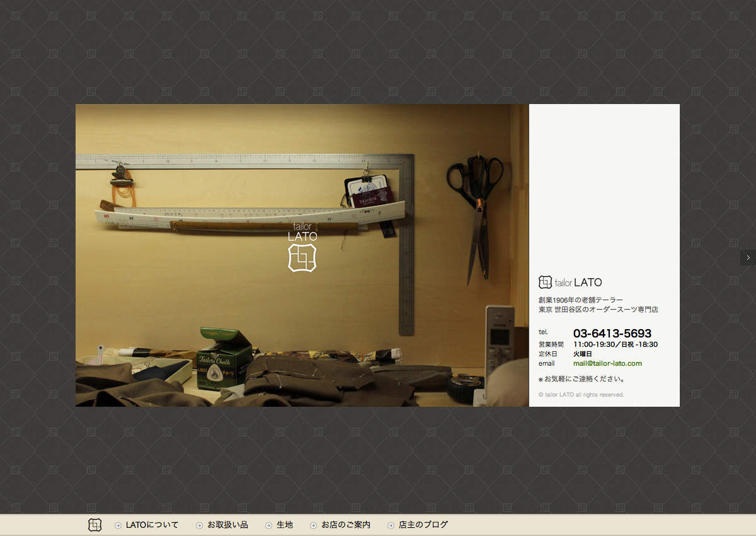Open the お取扱い品 menu item
756x536 pixels.
pos(227,525)
